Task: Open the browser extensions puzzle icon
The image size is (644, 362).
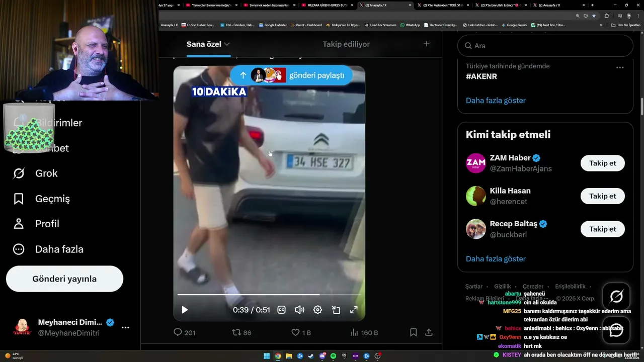Action: pos(606,16)
